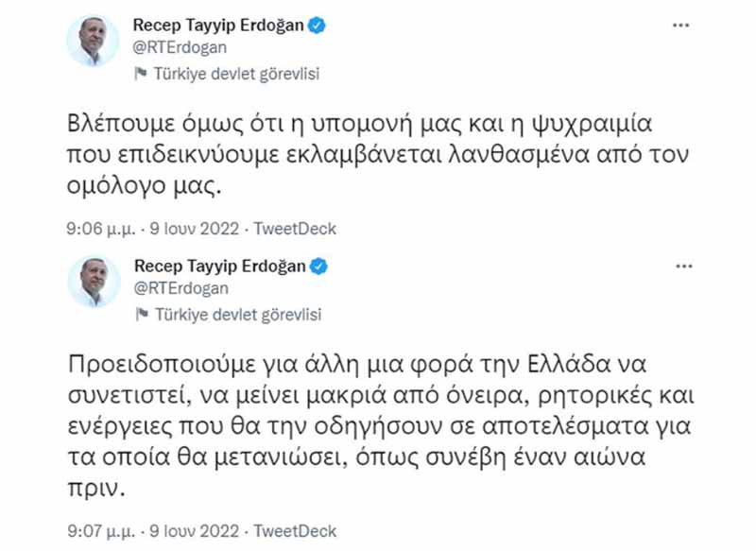Click the TweetDeck source link on the first tweet
756x551 pixels.
pos(295,229)
